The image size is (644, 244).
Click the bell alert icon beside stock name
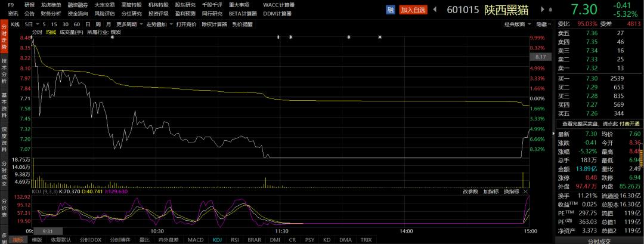(550, 10)
